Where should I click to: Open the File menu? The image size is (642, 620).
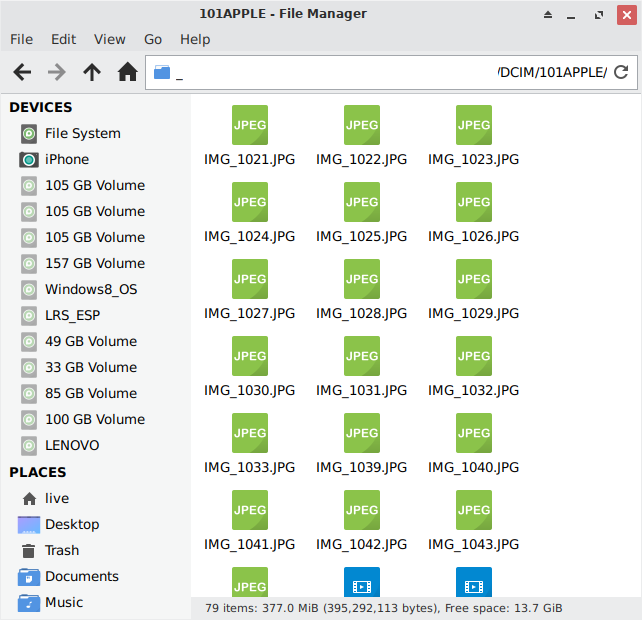pos(21,39)
